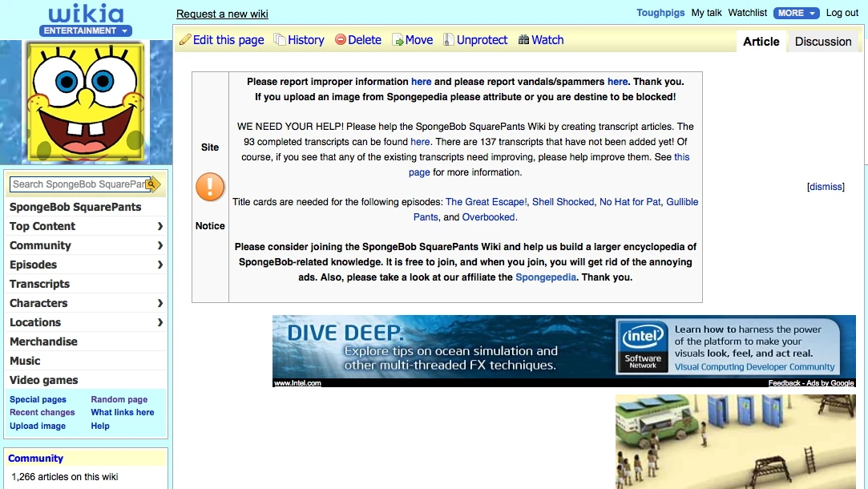Open Music in the sidebar menu
This screenshot has height=489, width=868.
(25, 361)
